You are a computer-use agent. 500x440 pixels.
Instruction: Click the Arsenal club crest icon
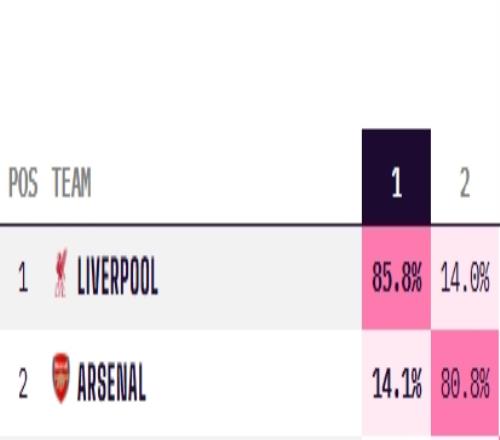tap(61, 378)
